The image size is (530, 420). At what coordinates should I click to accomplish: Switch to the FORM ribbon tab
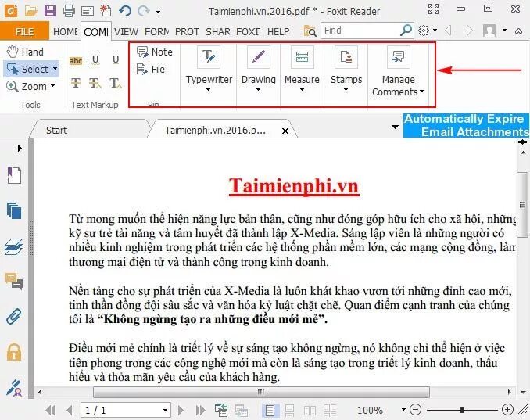(x=157, y=32)
